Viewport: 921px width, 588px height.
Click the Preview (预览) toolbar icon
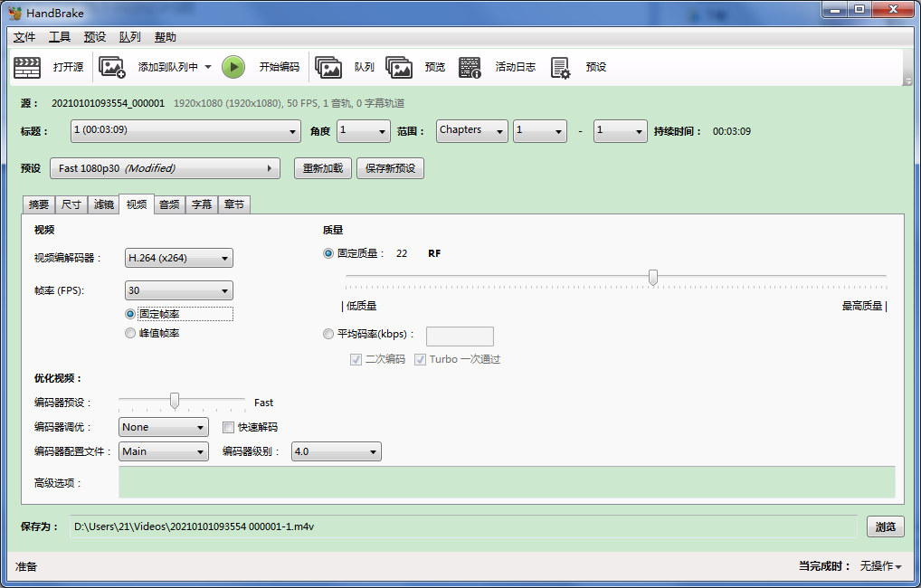[399, 67]
